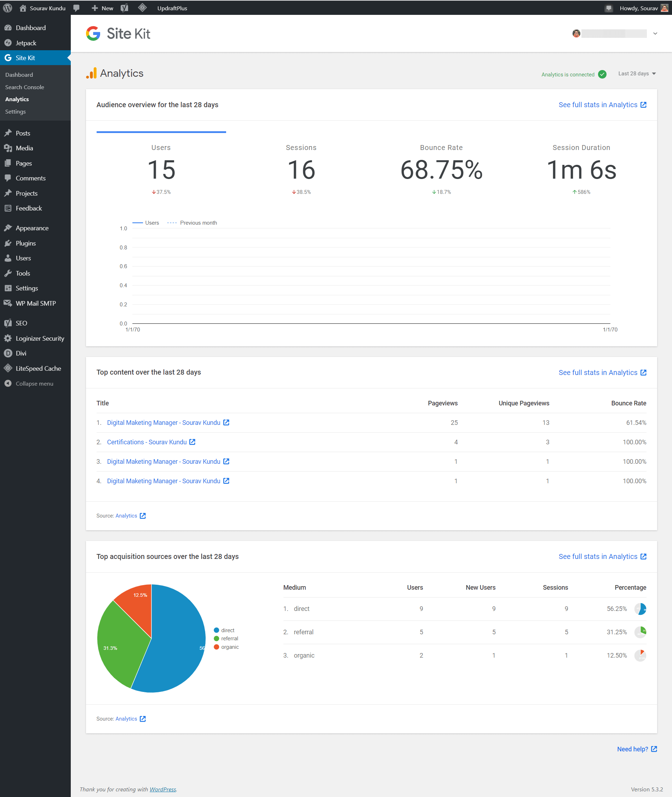672x797 pixels.
Task: Open WP Mail SMTP in the sidebar
Action: click(x=35, y=303)
